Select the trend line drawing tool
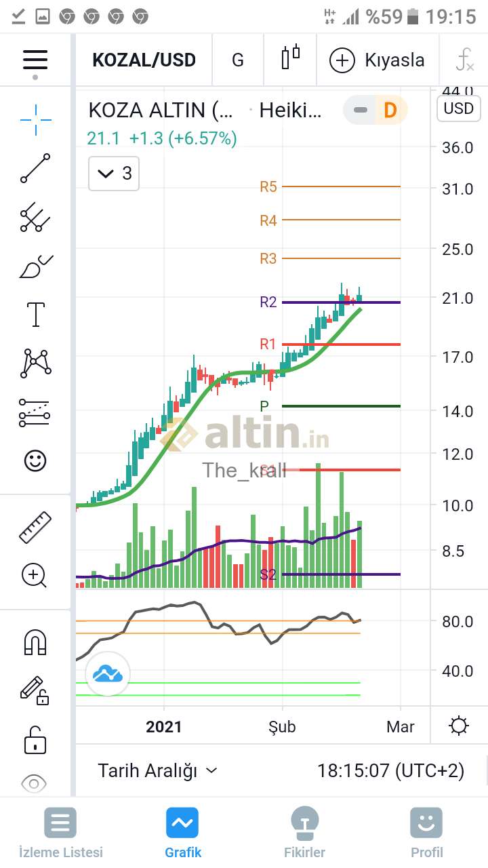Screen dimensions: 488x868 pyautogui.click(x=35, y=168)
